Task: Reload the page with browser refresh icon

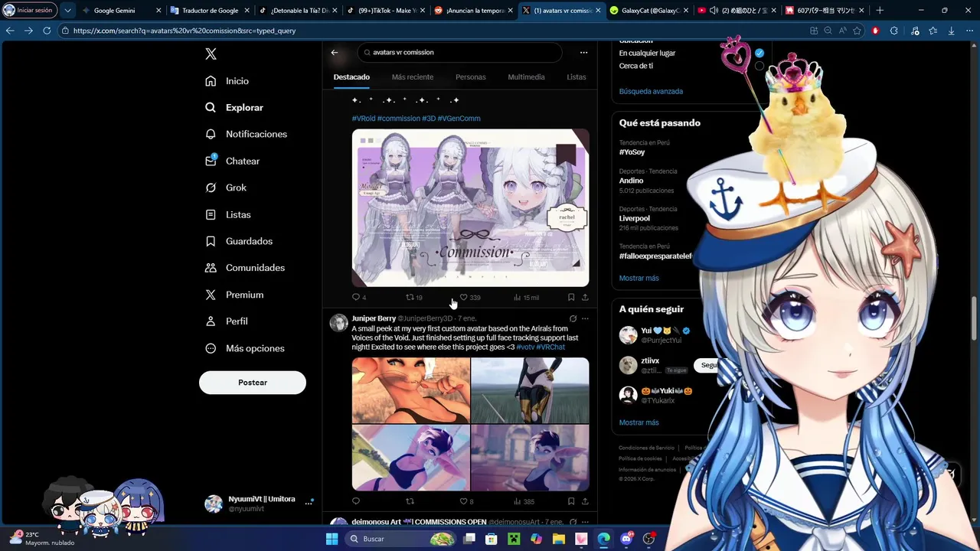Action: click(x=47, y=31)
